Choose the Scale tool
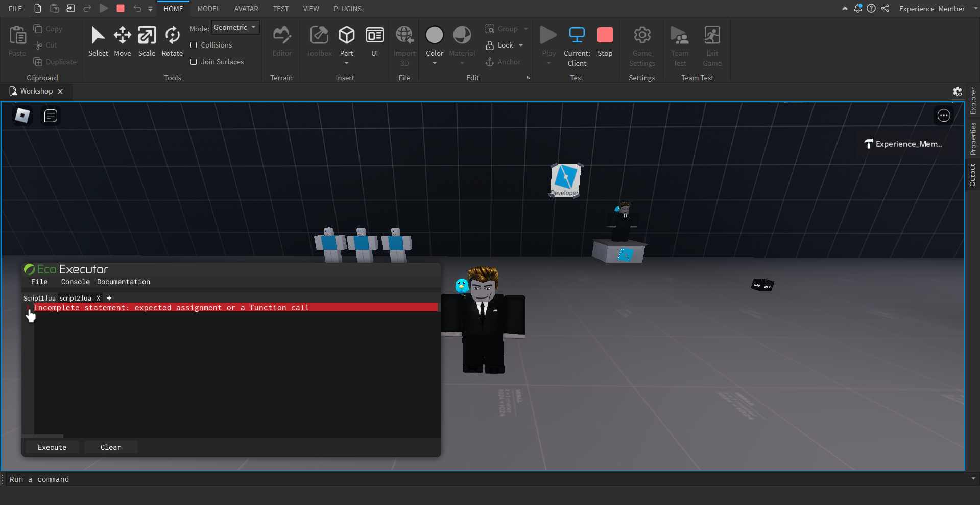Screen dimensions: 980x505 [147, 41]
